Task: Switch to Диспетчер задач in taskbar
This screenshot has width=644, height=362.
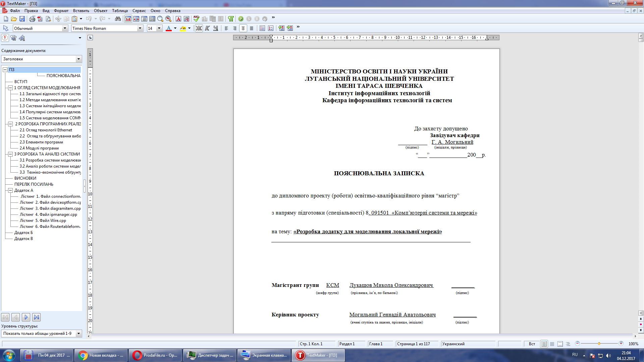Action: tap(210, 355)
